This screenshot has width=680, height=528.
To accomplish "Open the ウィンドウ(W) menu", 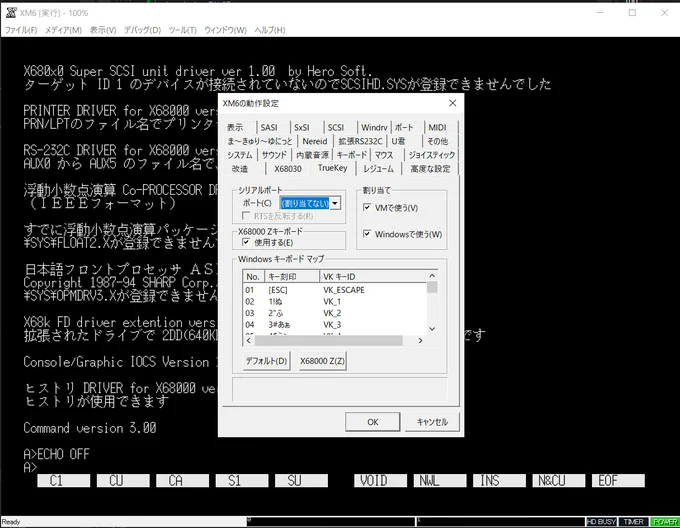I will click(225, 30).
